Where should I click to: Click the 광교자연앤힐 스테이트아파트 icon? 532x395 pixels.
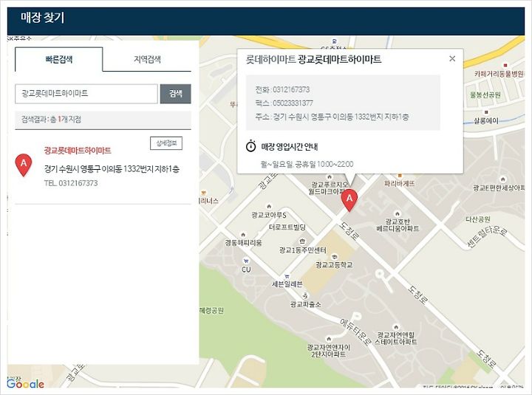point(395,327)
